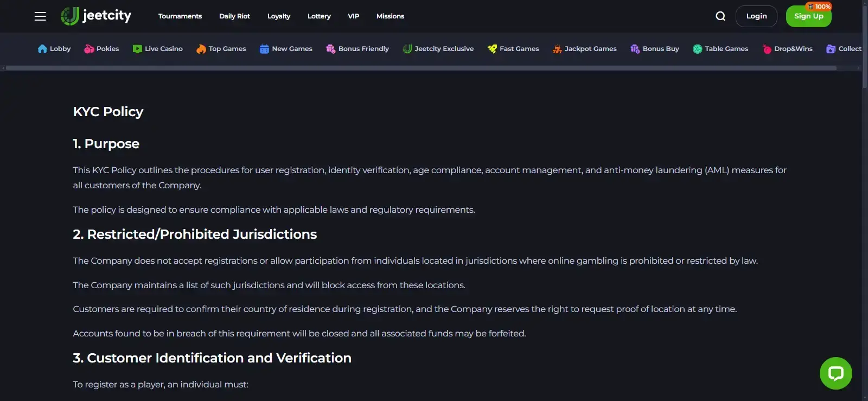868x401 pixels.
Task: Click the Jeetcity logo
Action: click(x=96, y=16)
